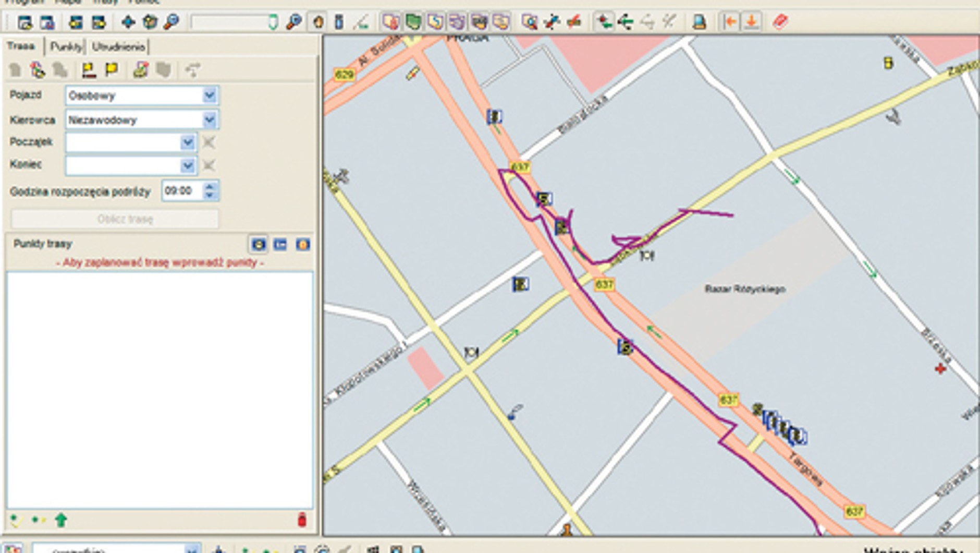Switch to the Trasa tab
The image size is (980, 553).
21,46
